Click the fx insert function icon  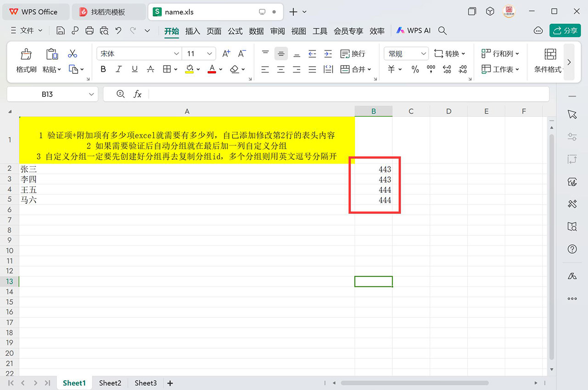click(x=138, y=94)
